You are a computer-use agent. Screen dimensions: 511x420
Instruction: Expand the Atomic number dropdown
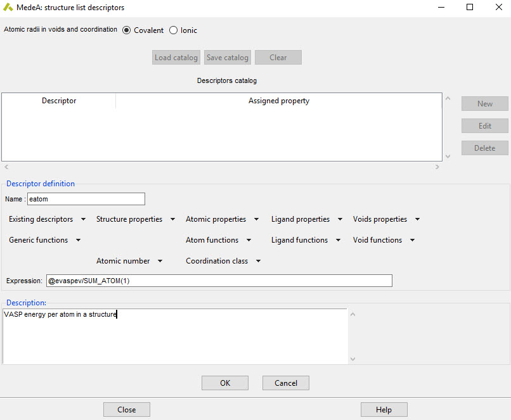(129, 261)
